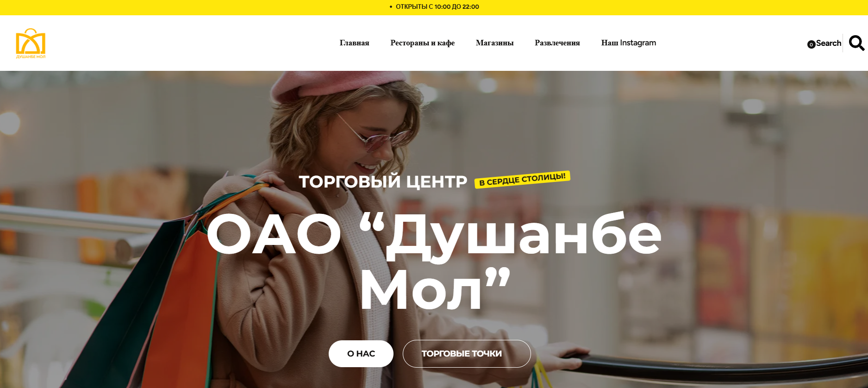Open the О НАС button

pos(361,354)
